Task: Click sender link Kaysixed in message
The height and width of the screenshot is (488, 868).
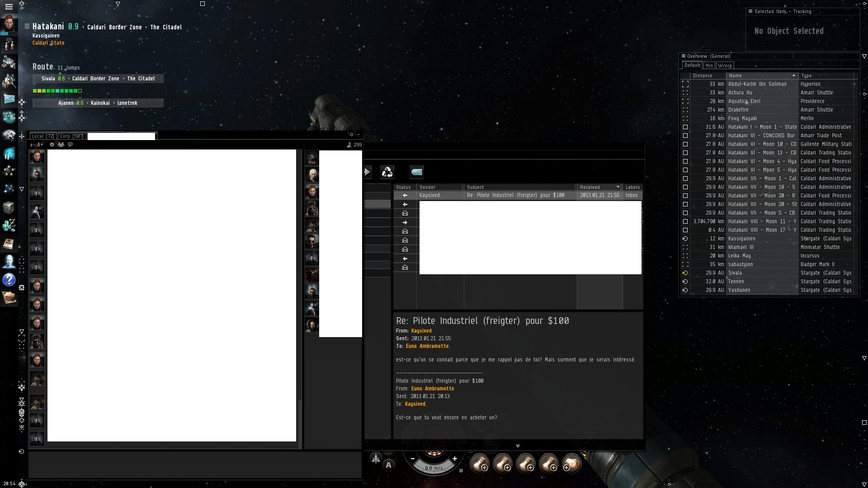Action: pos(421,331)
